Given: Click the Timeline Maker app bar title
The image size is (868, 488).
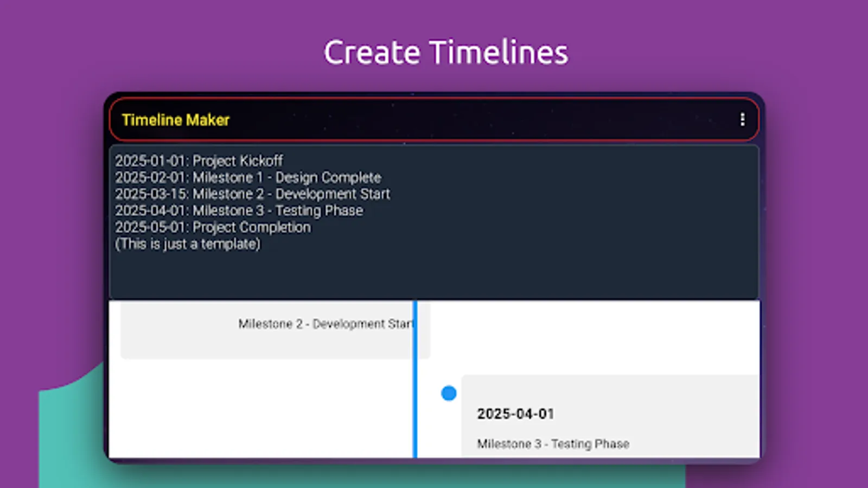Looking at the screenshot, I should coord(175,120).
